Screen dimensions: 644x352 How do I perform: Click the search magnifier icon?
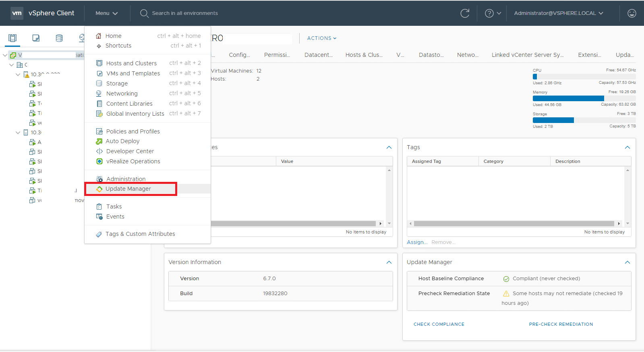coord(144,13)
